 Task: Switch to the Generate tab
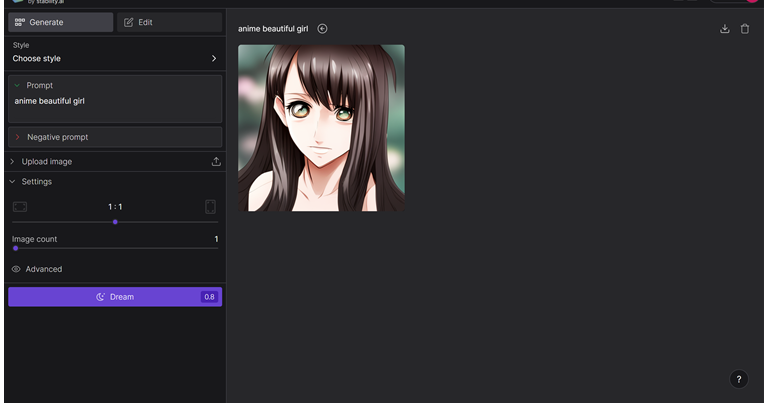[x=60, y=22]
